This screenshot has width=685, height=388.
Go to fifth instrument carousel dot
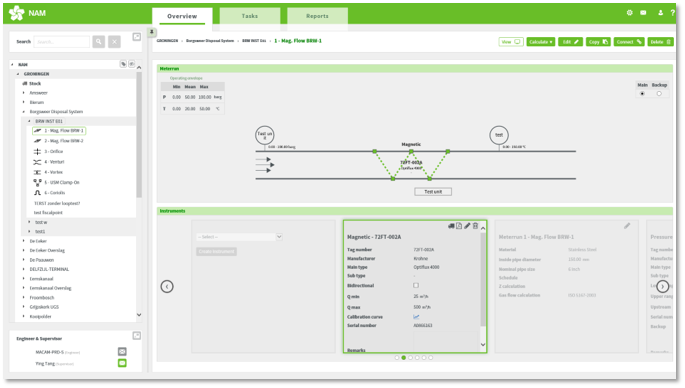[424, 357]
